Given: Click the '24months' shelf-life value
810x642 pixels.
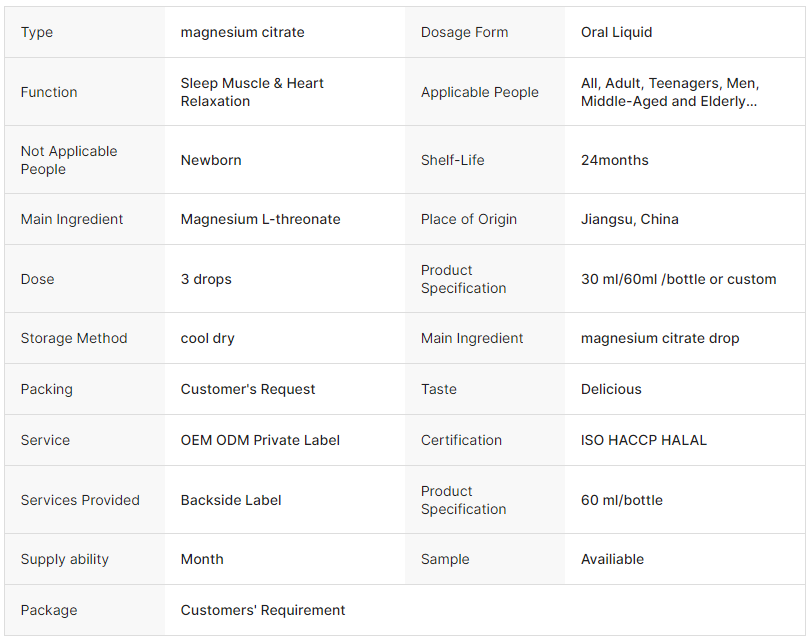Looking at the screenshot, I should [614, 160].
